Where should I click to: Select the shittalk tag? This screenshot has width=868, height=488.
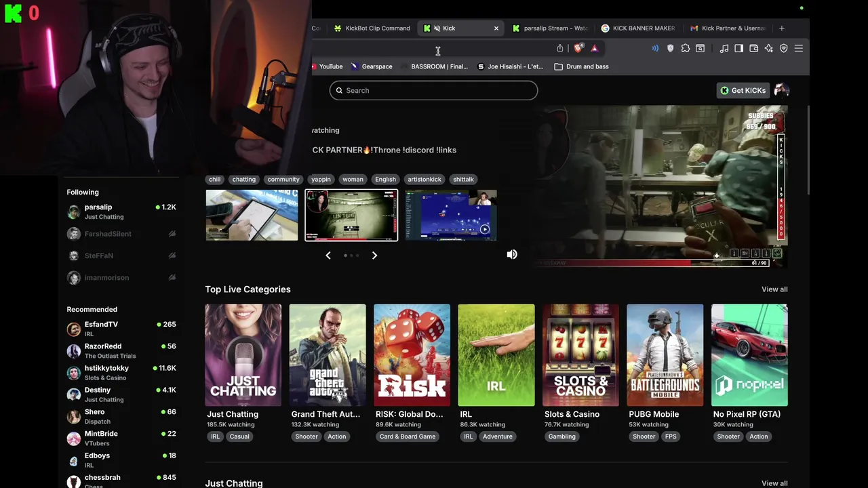click(x=464, y=180)
